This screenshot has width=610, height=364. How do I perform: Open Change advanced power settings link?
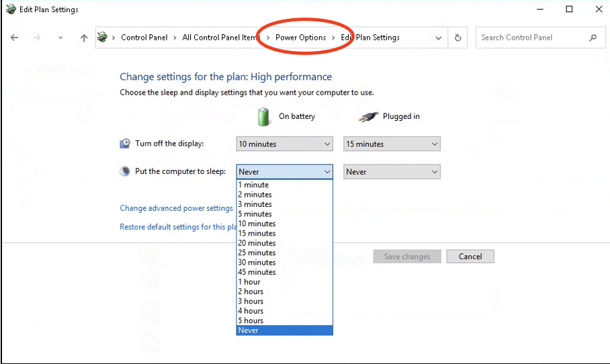[x=176, y=208]
